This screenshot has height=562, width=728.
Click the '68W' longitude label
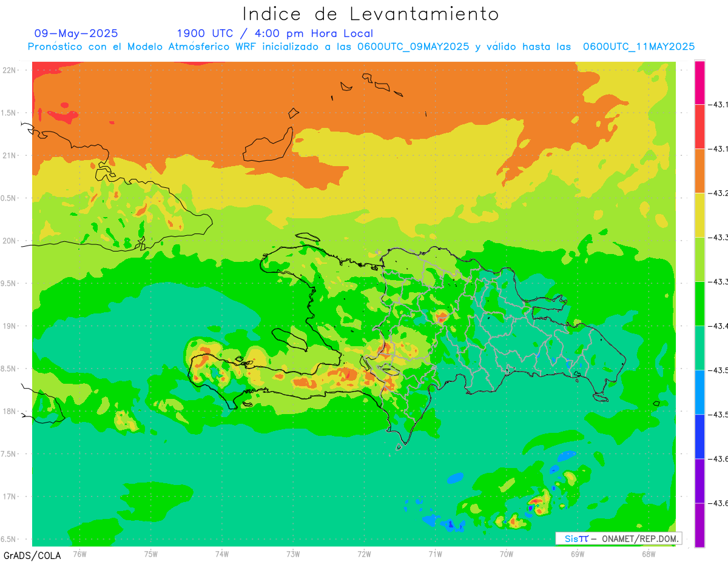[649, 554]
